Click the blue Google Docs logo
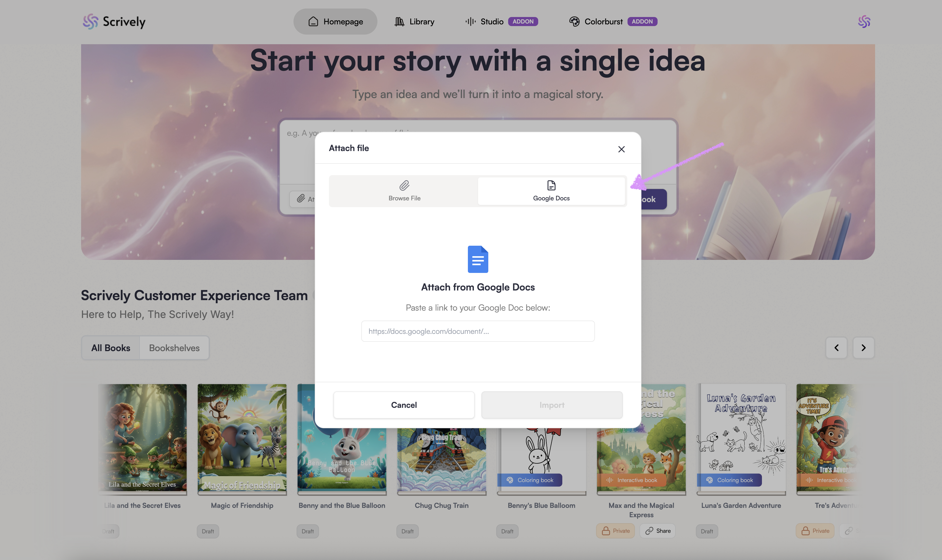 (x=478, y=259)
